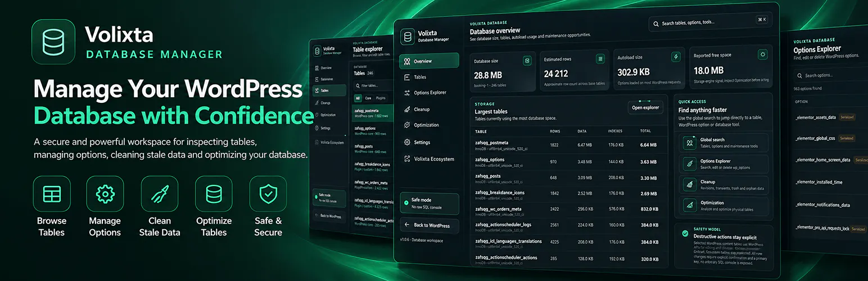The image size is (868, 281).
Task: Click the Database size card icon
Action: (527, 60)
